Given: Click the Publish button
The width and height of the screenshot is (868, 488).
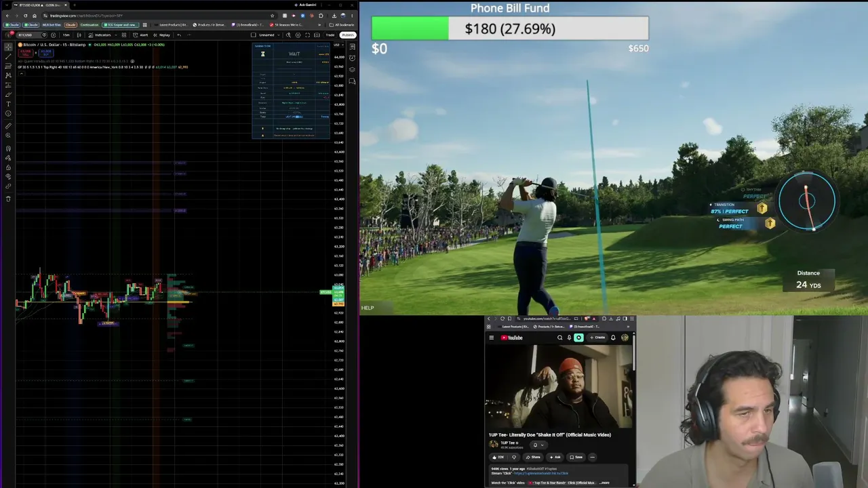Looking at the screenshot, I should (x=348, y=35).
